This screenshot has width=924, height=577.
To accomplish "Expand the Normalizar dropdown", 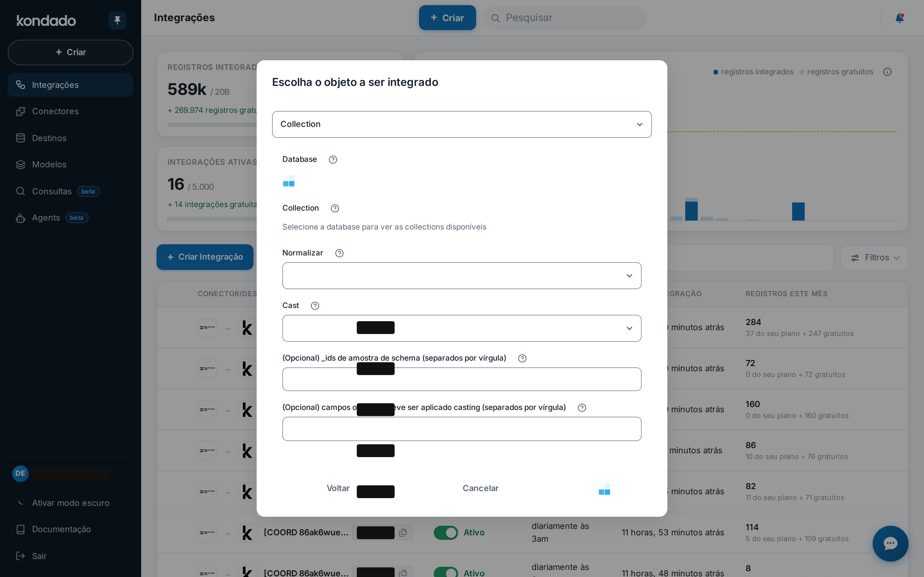I will pos(462,276).
